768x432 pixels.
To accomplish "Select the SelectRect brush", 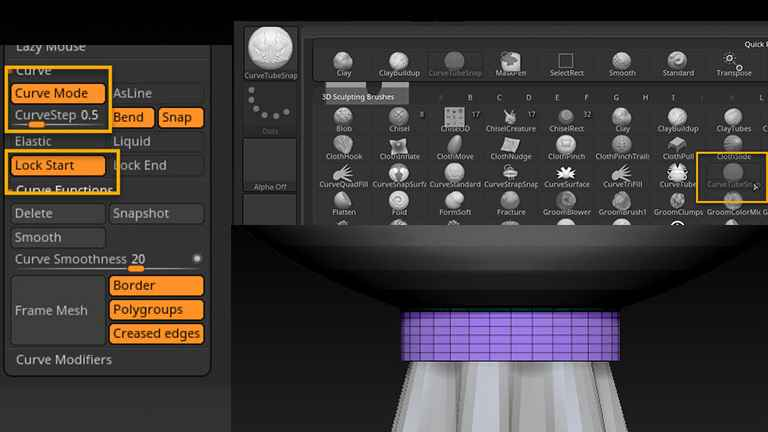I will 566,65.
